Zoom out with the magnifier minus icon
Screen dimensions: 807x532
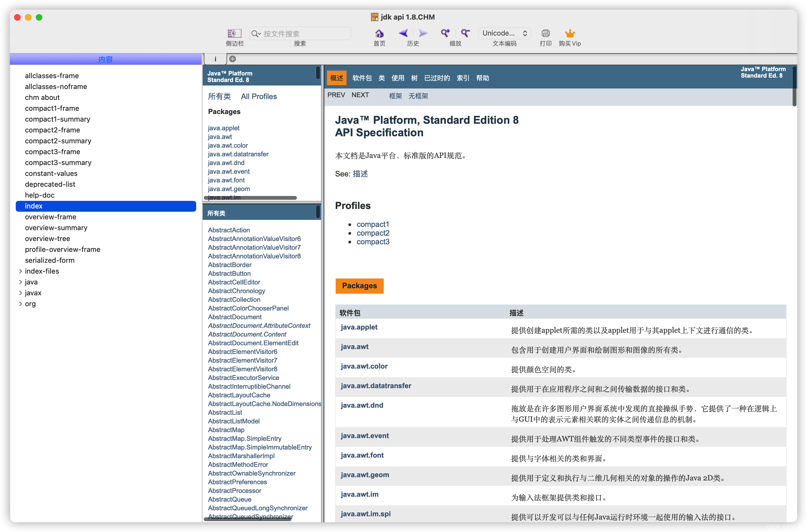465,33
